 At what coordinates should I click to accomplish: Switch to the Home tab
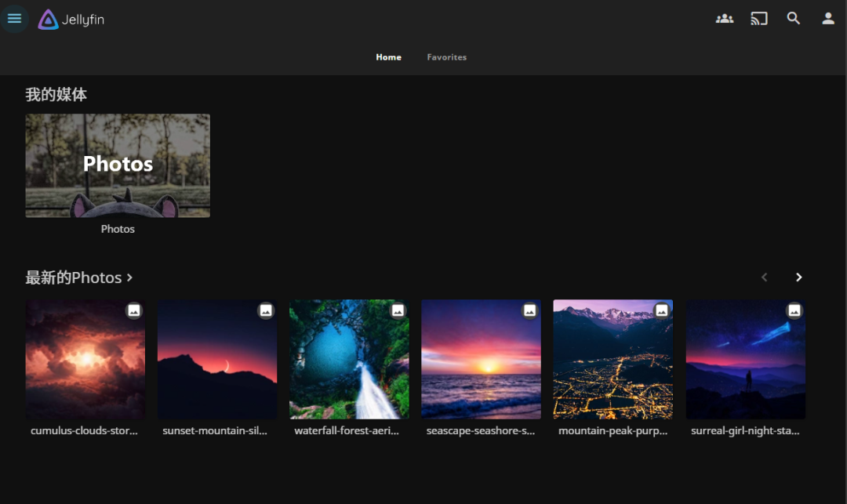388,57
